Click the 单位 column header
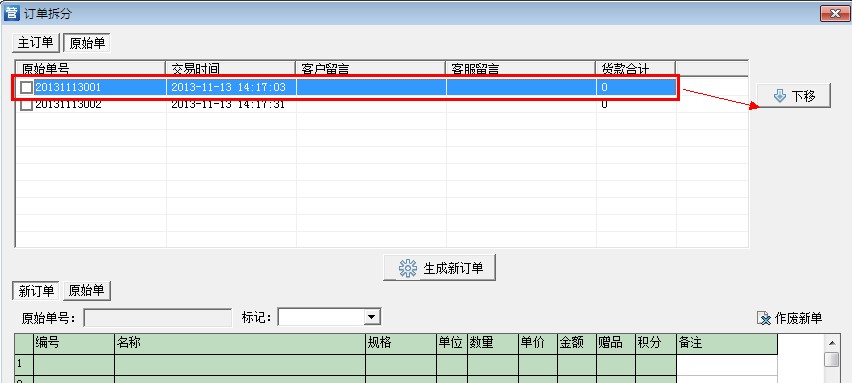The image size is (852, 383). (x=452, y=343)
